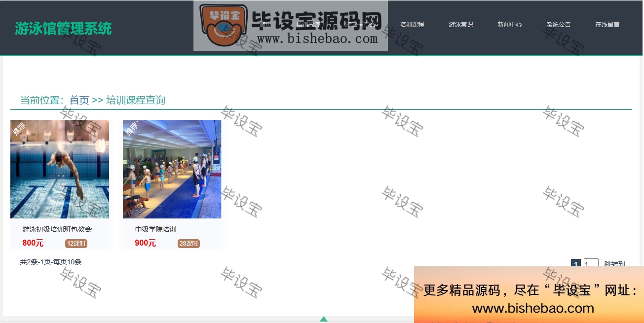Image resolution: width=644 pixels, height=323 pixels.
Task: Click the 共2条-1页-每页10条 pagination summary
Action: (51, 262)
